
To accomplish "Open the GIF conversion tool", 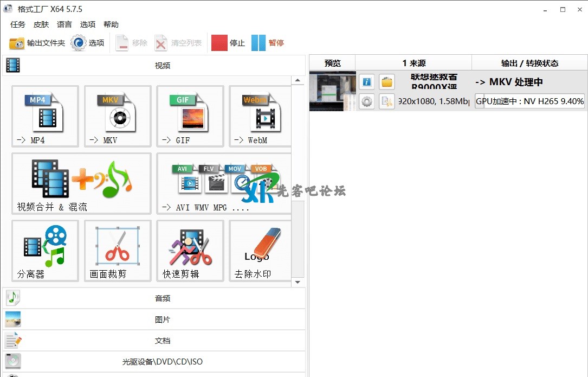I will (x=190, y=116).
